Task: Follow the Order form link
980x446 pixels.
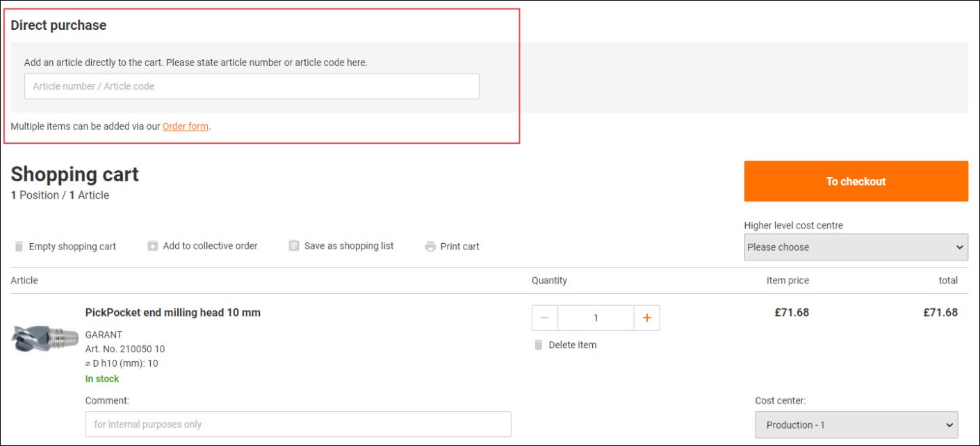Action: pos(185,126)
